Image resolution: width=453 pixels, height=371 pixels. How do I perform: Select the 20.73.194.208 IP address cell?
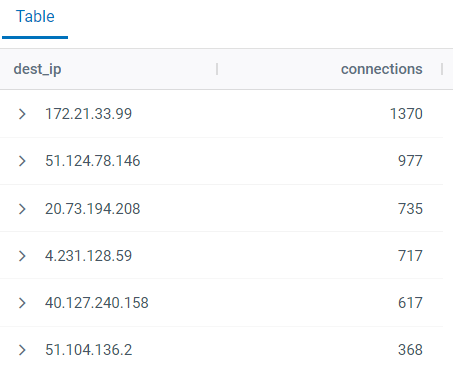(x=93, y=209)
